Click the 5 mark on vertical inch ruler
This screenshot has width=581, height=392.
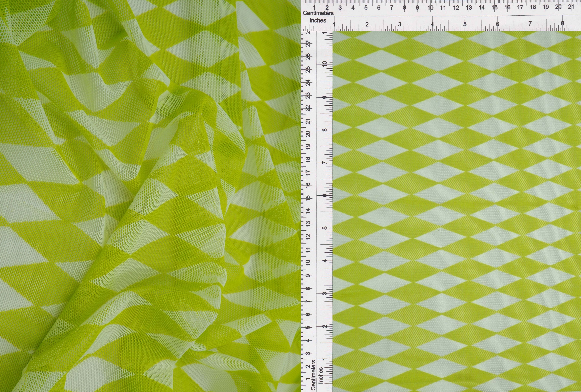(x=325, y=228)
